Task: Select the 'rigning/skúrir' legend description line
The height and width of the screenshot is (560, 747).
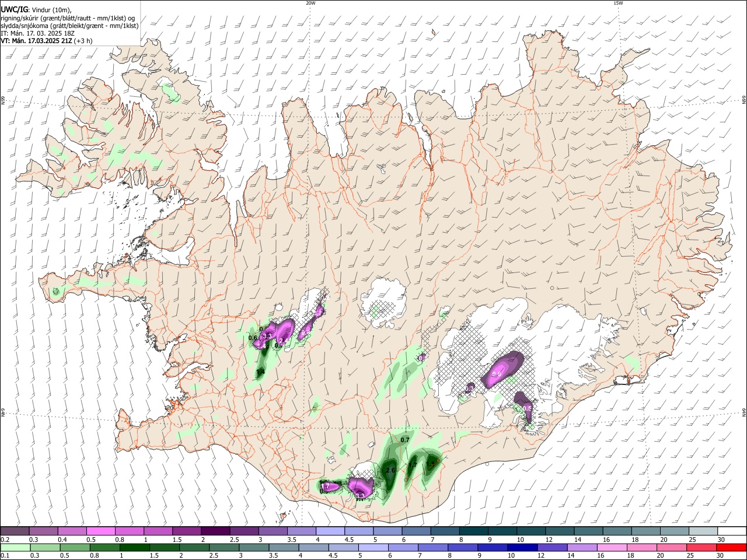Action: [68, 18]
